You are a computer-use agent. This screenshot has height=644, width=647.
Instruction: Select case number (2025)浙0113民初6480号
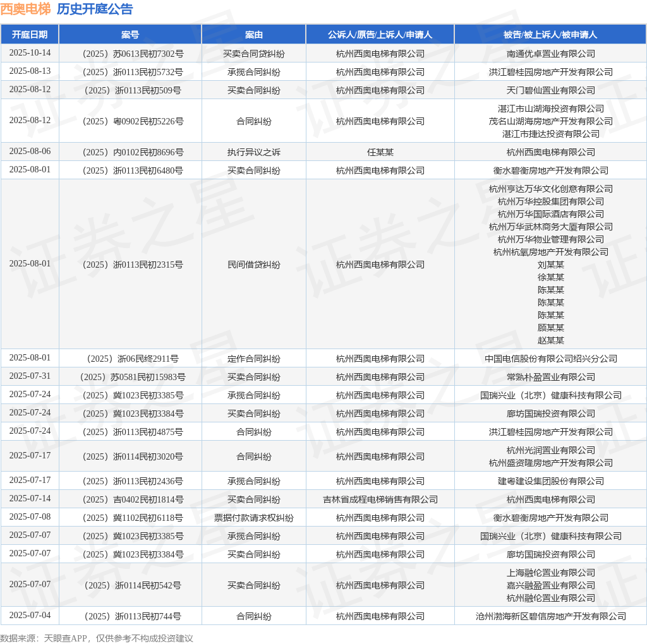click(x=133, y=170)
